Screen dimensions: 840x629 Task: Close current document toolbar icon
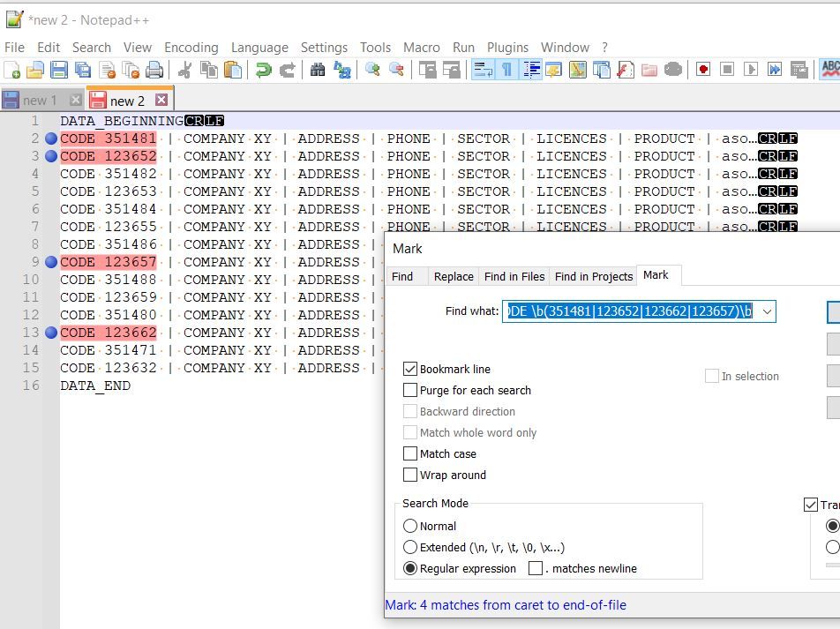tap(107, 70)
